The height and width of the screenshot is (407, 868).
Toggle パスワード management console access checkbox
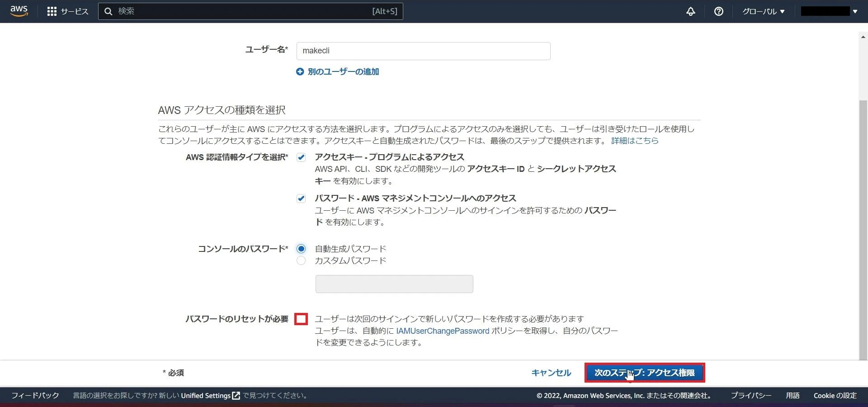pos(301,199)
